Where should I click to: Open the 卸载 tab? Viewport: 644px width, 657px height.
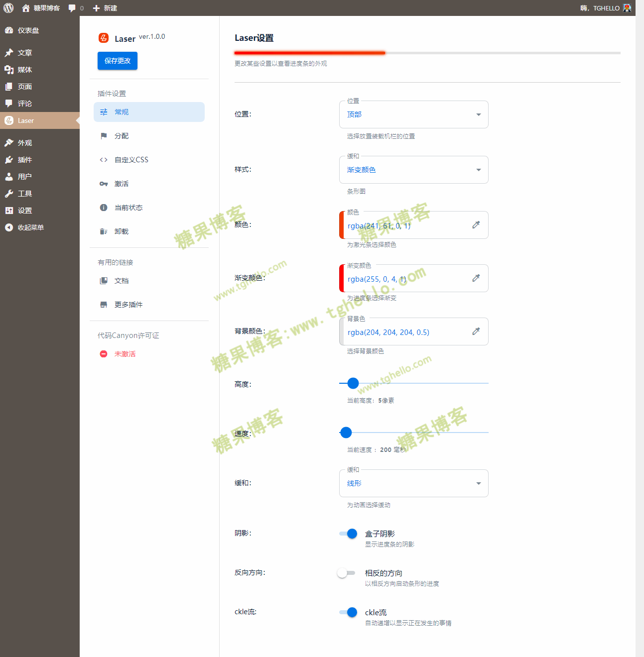[x=149, y=231]
